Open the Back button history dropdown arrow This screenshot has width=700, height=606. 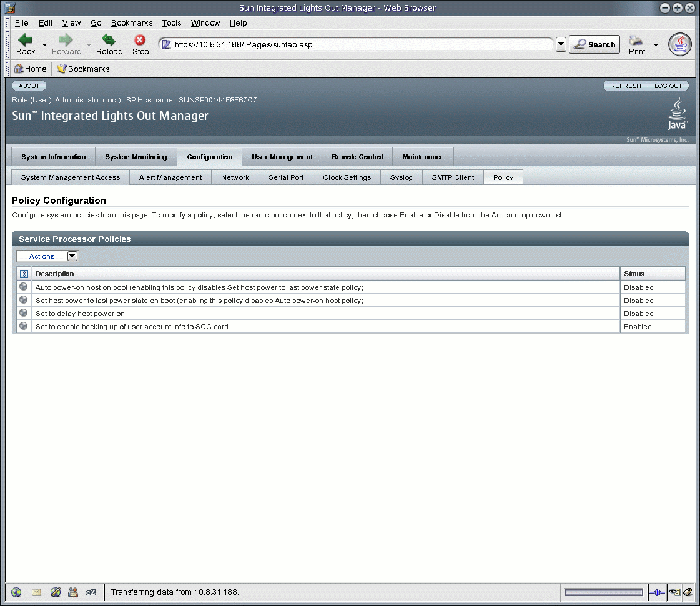(x=44, y=44)
